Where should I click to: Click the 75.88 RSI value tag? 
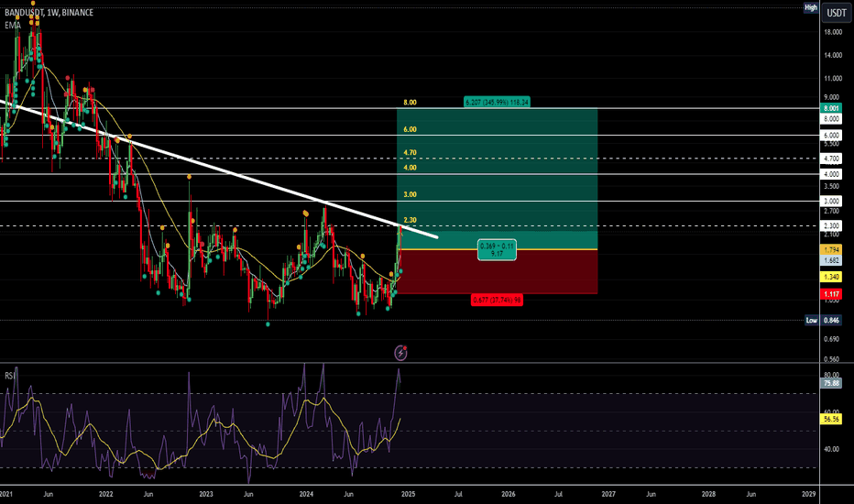point(831,384)
